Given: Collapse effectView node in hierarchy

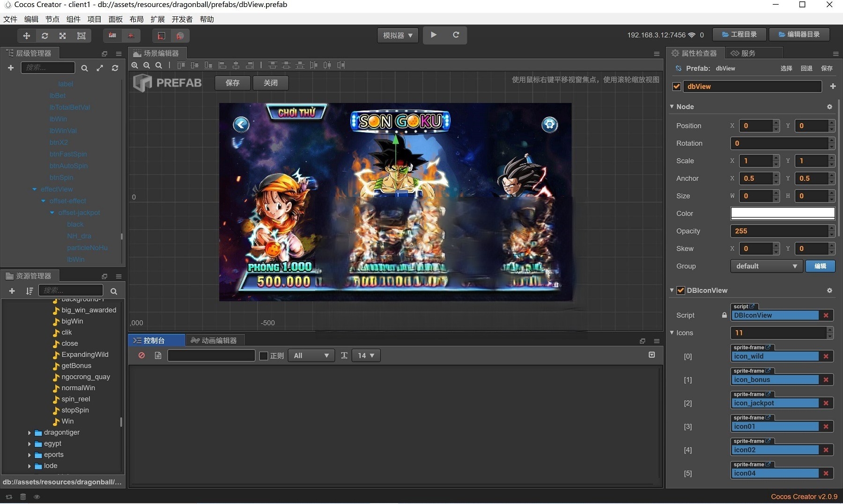Looking at the screenshot, I should pyautogui.click(x=34, y=189).
